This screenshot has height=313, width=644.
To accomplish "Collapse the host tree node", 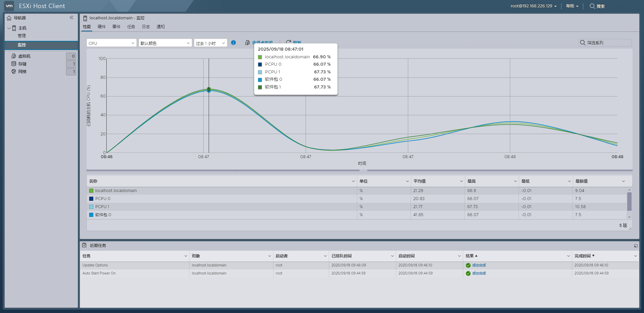I will [x=9, y=28].
